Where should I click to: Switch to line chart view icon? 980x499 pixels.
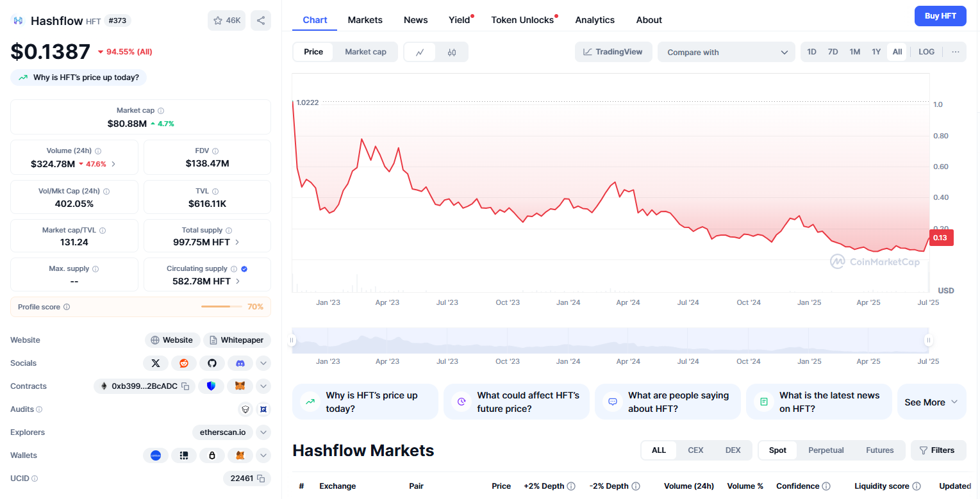420,52
